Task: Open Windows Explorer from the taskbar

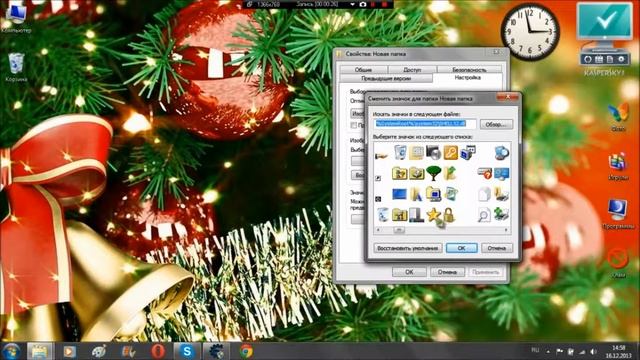Action: click(x=40, y=351)
